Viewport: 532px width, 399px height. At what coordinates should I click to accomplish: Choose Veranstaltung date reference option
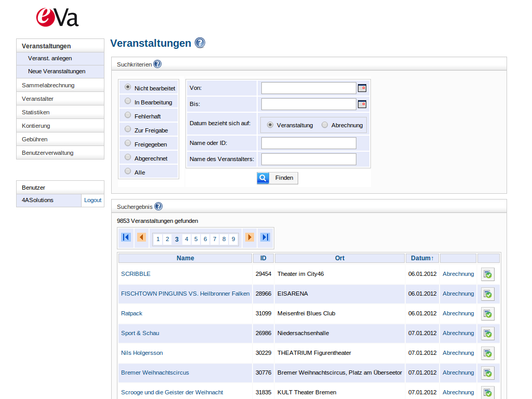pyautogui.click(x=270, y=125)
